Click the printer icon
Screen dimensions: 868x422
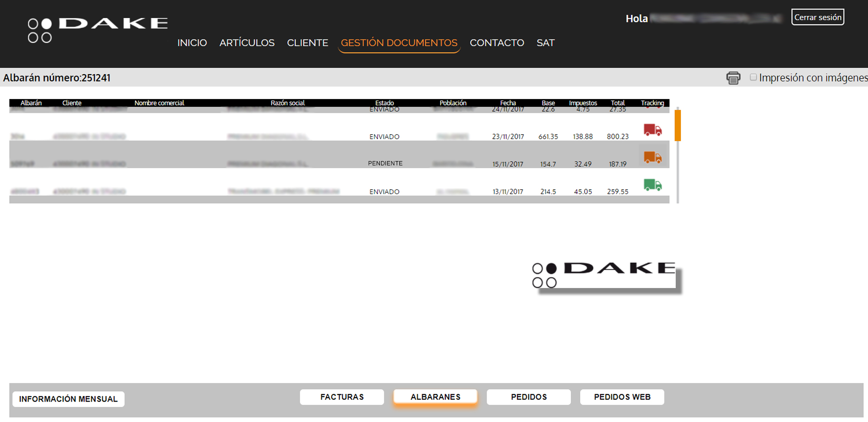point(733,78)
